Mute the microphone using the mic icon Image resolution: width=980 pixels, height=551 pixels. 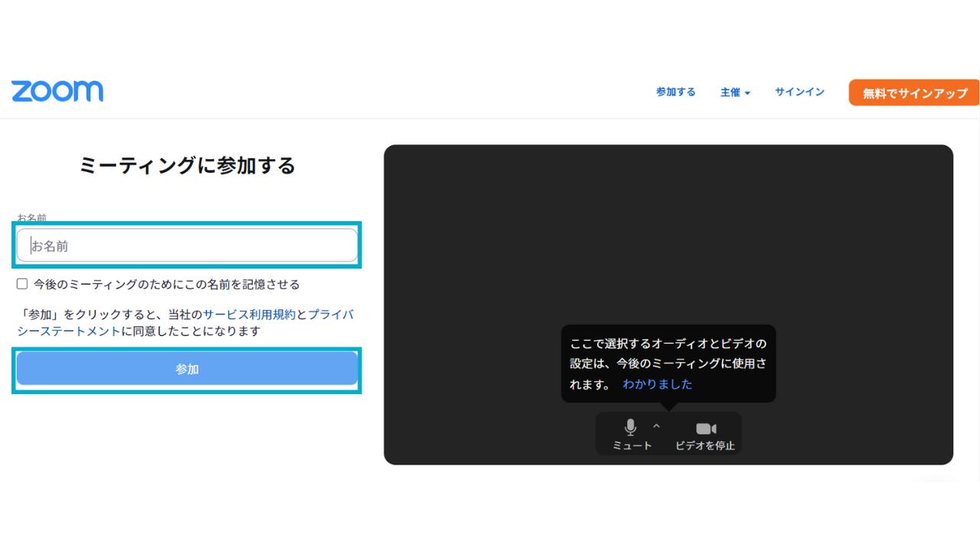(x=631, y=428)
